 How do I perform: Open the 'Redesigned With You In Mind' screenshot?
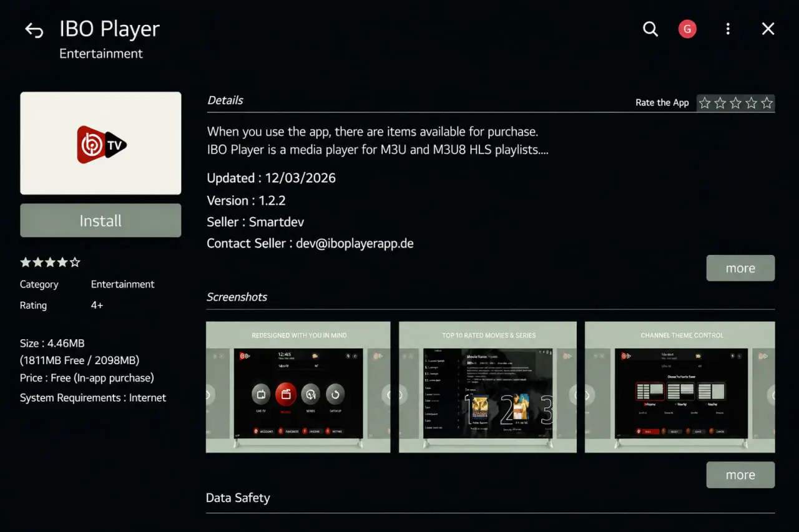298,387
